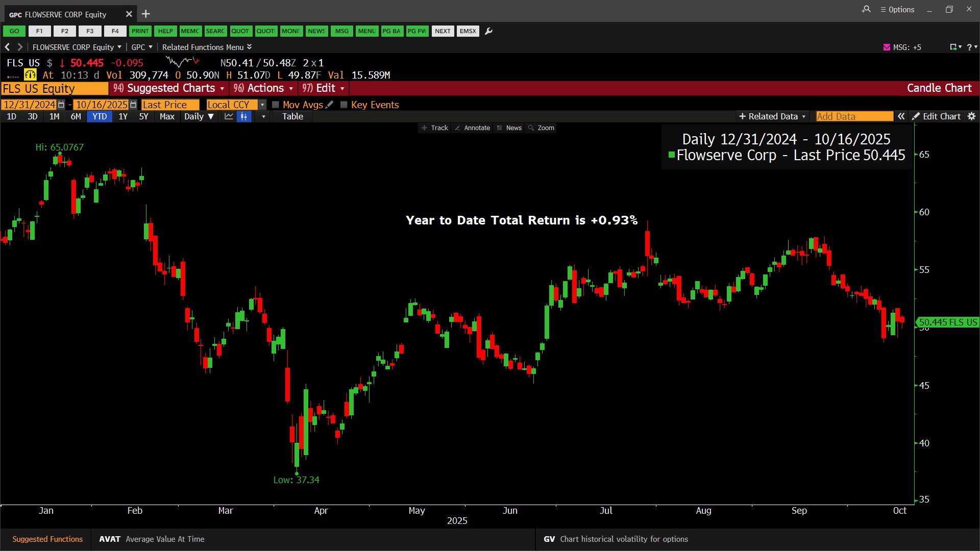Select the candle chart type icon

[244, 116]
